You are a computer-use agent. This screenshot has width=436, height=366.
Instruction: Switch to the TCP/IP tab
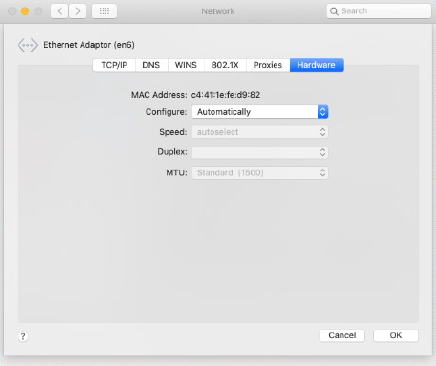114,65
